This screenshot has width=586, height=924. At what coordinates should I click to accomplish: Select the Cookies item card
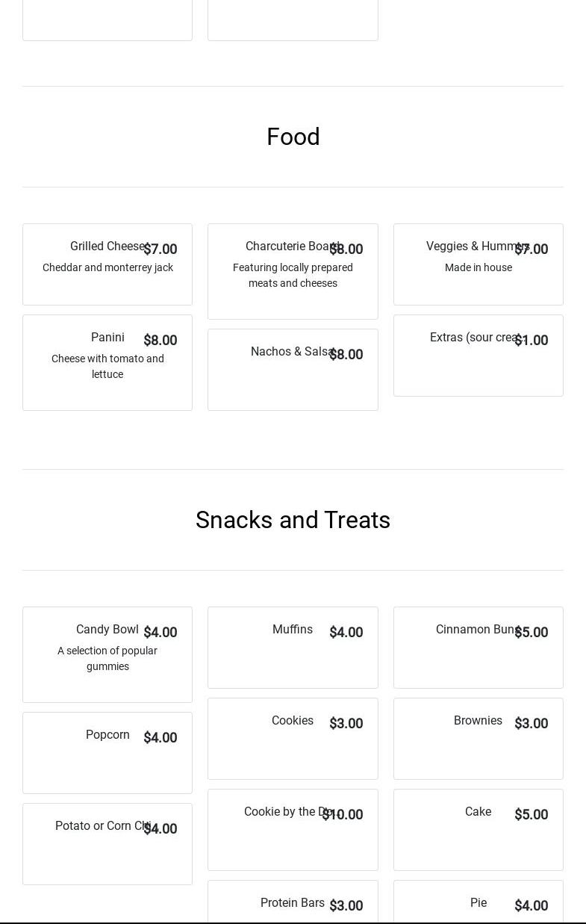point(292,739)
